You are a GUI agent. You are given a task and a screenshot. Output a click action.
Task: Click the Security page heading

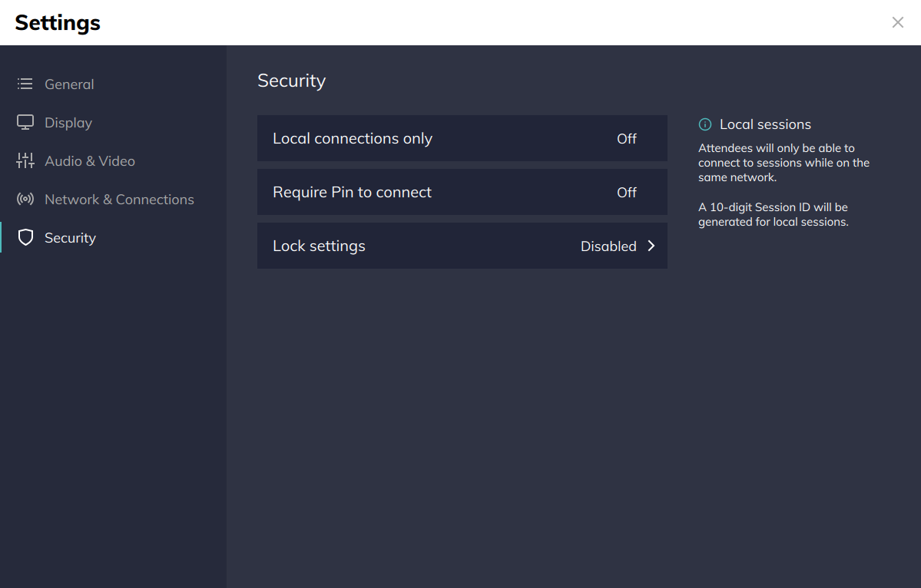[x=291, y=81]
